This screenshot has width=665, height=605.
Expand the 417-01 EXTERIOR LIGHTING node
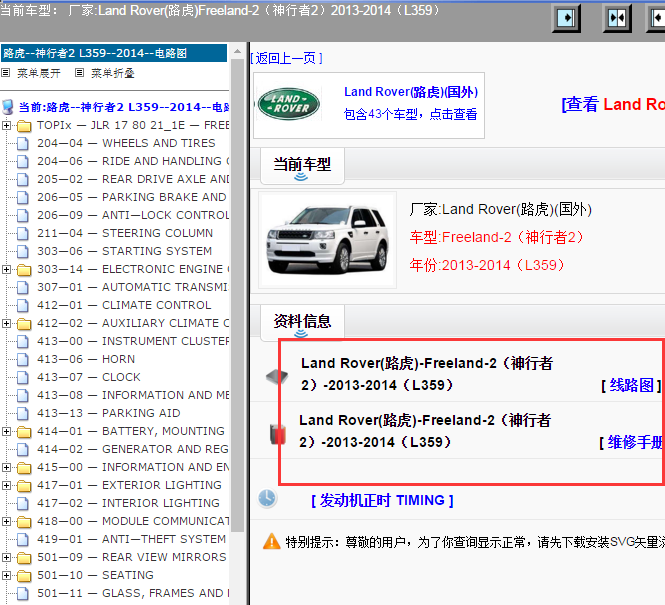(6, 485)
